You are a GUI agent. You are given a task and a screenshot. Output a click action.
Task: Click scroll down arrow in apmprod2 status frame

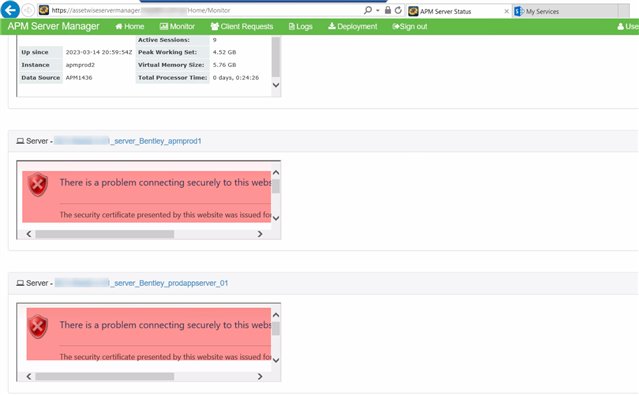click(x=276, y=85)
